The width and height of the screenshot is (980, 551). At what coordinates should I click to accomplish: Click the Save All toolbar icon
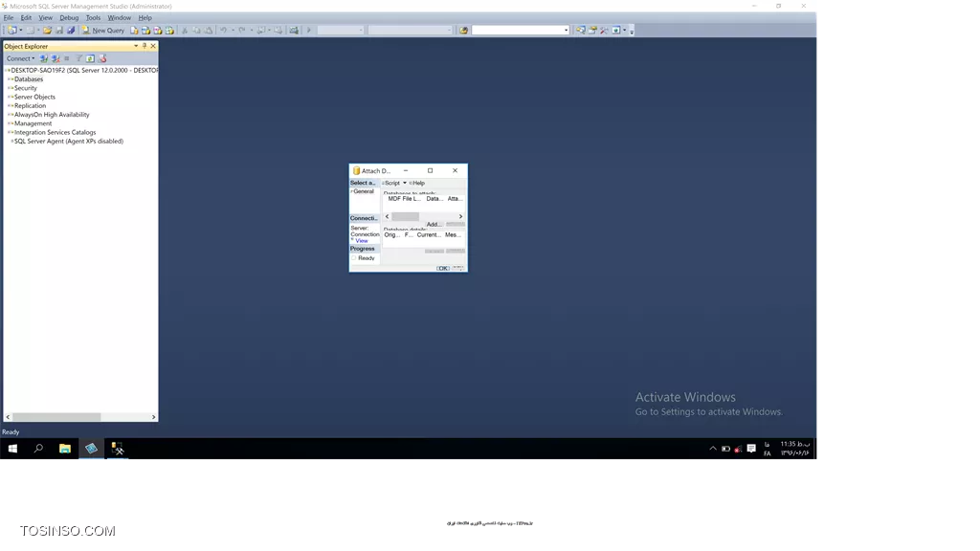coord(71,30)
